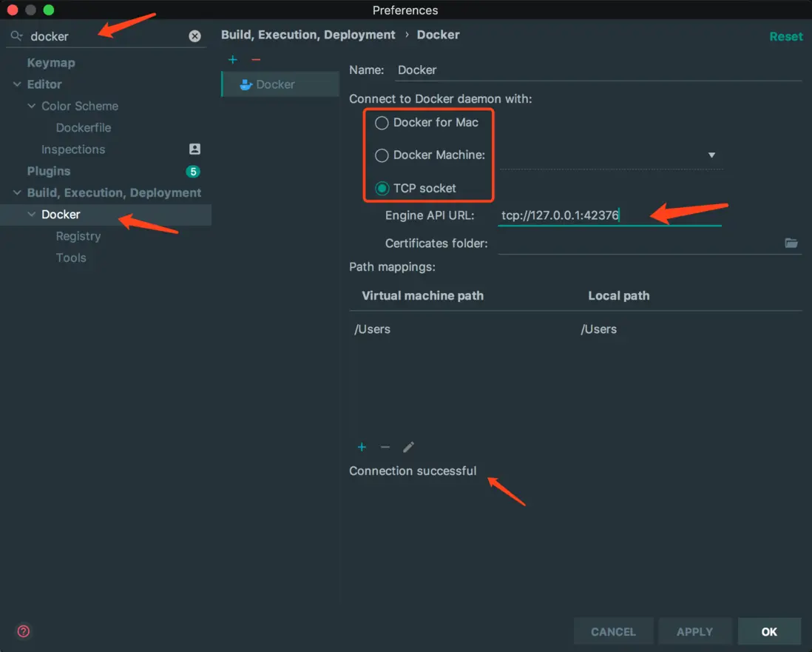Remove the selected Docker configuration
812x652 pixels.
pos(256,60)
